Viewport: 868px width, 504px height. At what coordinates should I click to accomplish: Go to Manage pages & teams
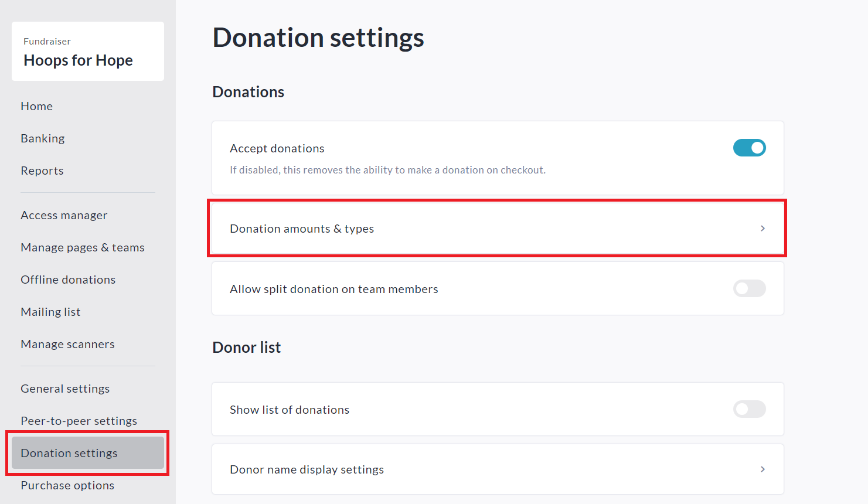click(x=82, y=247)
